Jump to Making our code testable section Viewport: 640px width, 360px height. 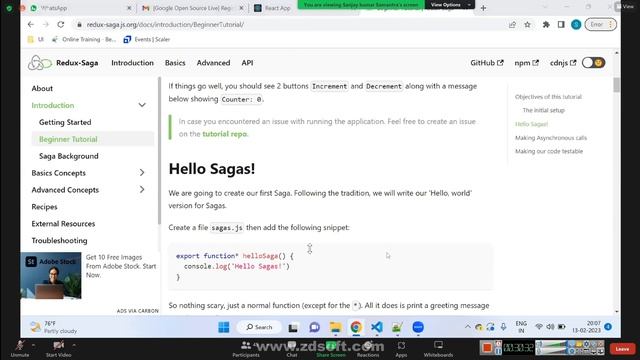coord(549,151)
